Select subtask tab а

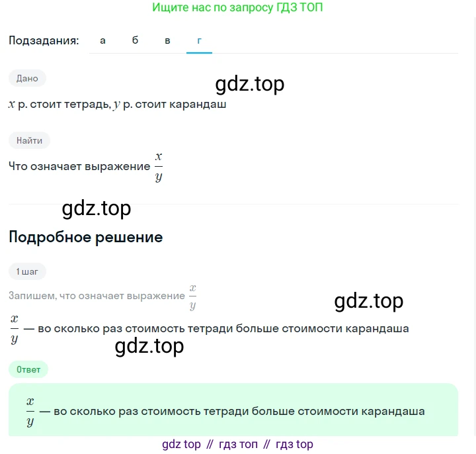click(x=102, y=40)
